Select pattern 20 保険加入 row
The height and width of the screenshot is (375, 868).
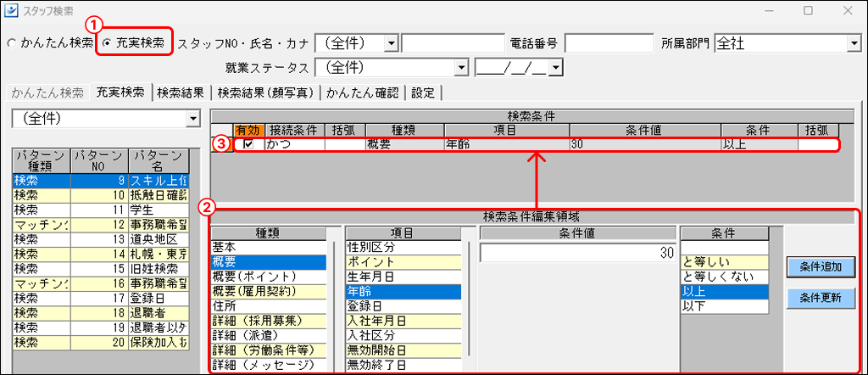click(100, 342)
